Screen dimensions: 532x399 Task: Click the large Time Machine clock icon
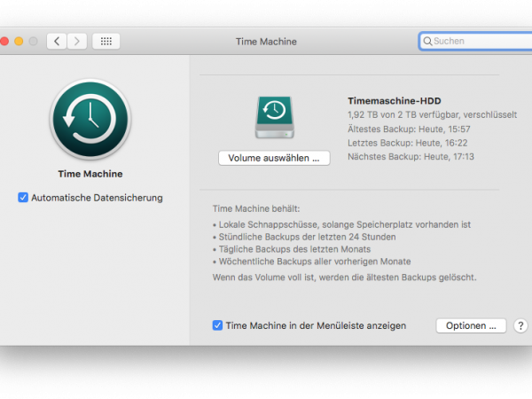pos(90,119)
